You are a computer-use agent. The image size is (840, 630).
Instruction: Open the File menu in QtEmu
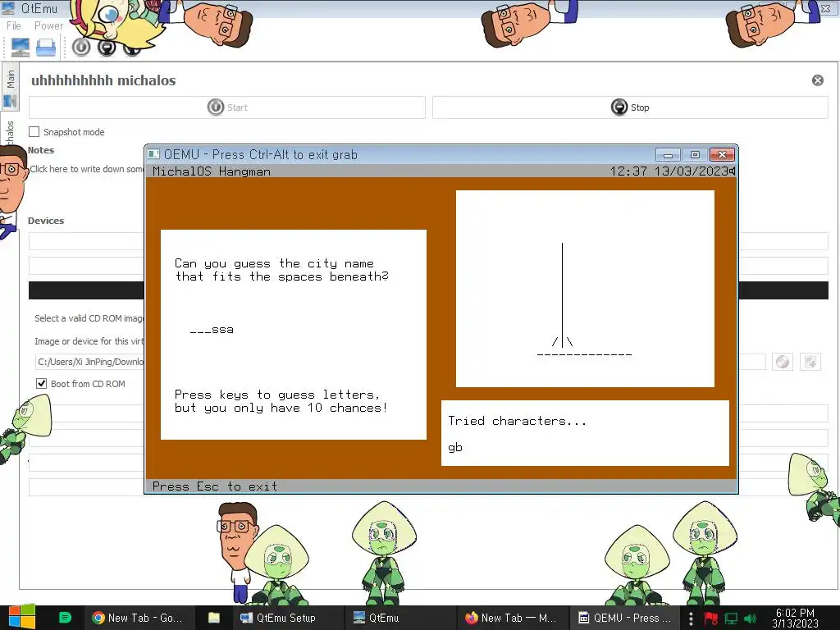pos(13,25)
